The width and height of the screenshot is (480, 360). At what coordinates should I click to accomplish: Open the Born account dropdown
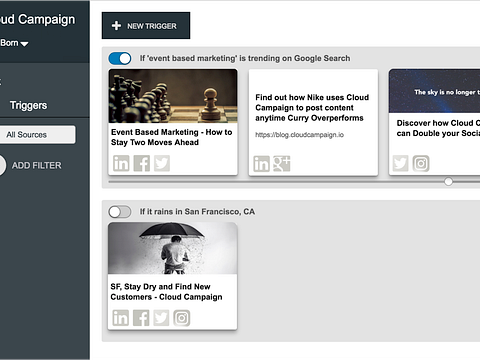coord(14,43)
